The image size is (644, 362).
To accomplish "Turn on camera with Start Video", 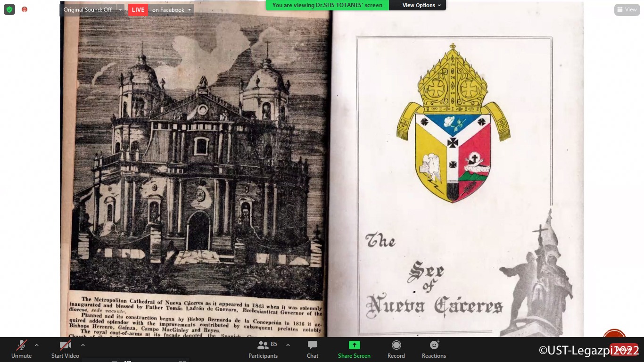I will (x=65, y=349).
